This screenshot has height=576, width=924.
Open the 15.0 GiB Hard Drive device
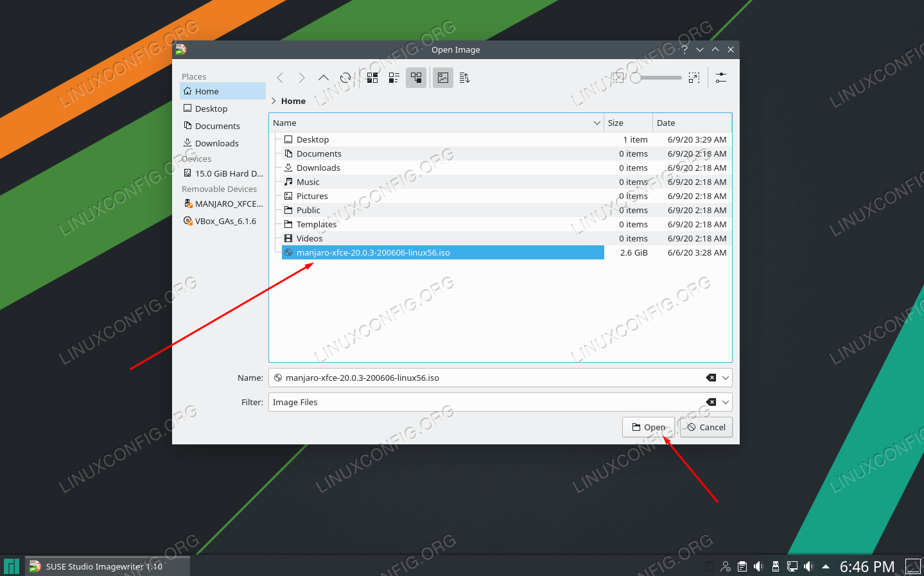[x=223, y=173]
